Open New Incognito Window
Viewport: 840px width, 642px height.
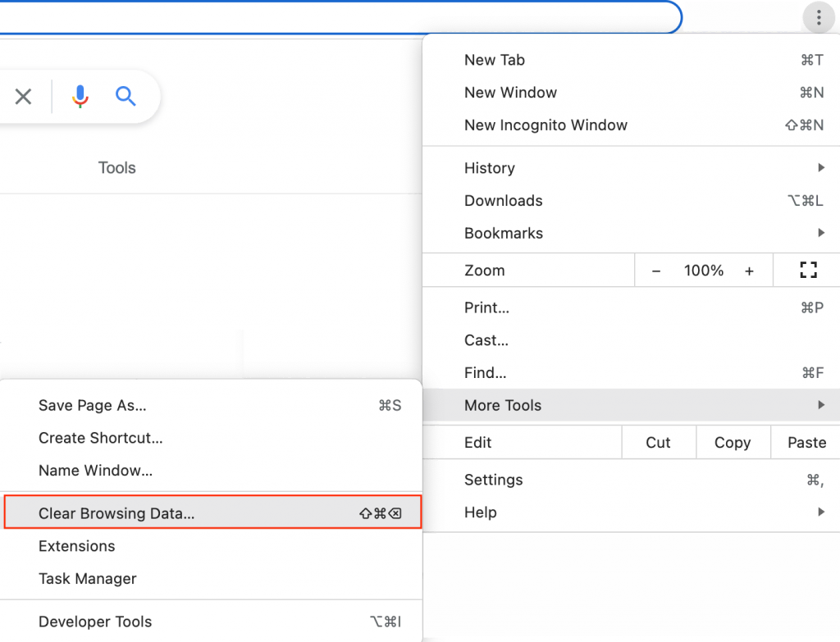(x=546, y=125)
